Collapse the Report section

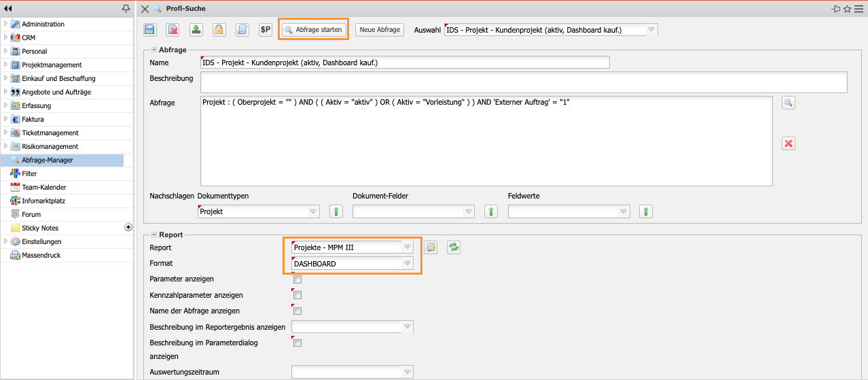[154, 235]
